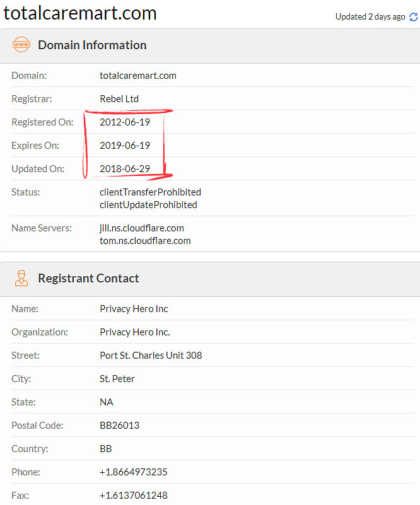Select fax number +1.6137061248
The width and height of the screenshot is (420, 505).
pyautogui.click(x=133, y=496)
